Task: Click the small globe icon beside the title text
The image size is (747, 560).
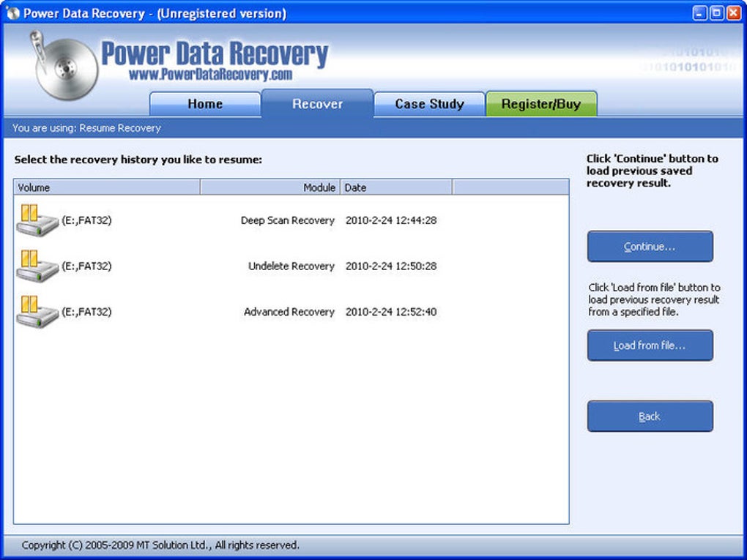Action: pos(13,12)
